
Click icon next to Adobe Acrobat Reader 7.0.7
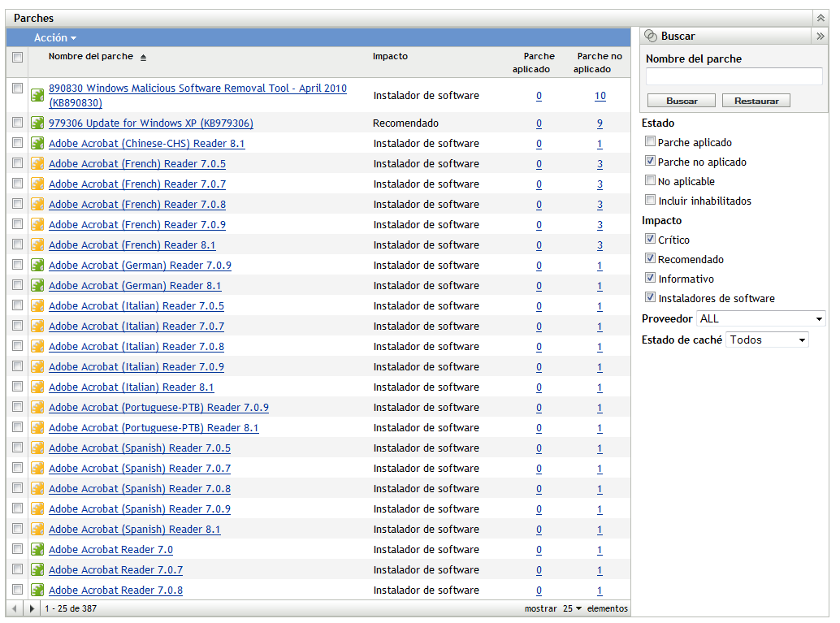coord(37,570)
